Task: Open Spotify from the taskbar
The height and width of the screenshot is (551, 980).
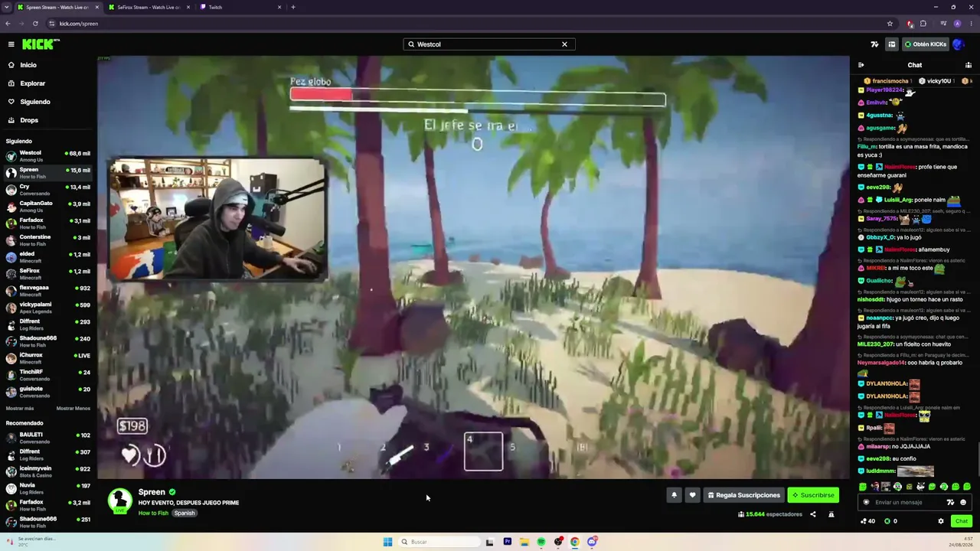Action: (541, 542)
